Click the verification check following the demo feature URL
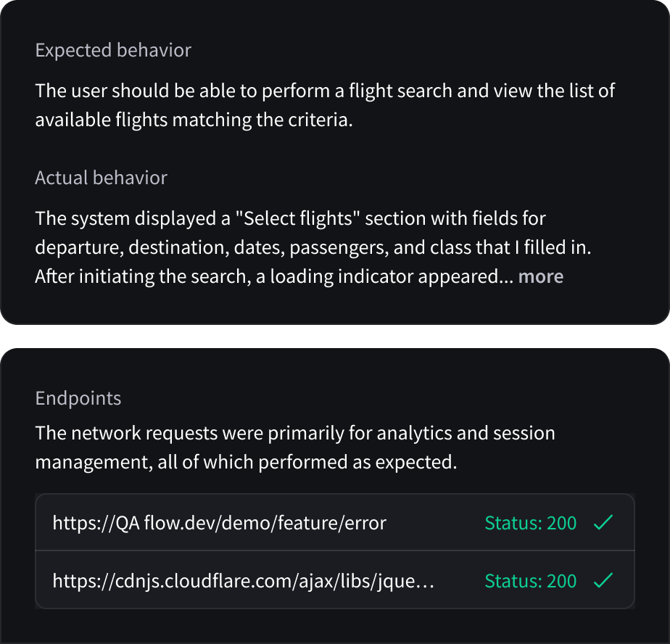Image resolution: width=670 pixels, height=644 pixels. pos(603,522)
